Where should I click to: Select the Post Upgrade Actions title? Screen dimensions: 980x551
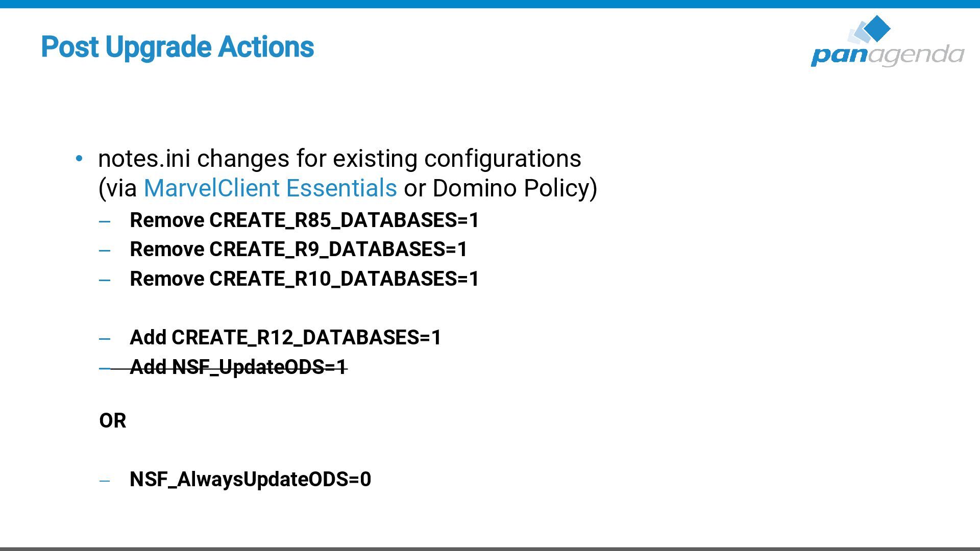tap(178, 47)
